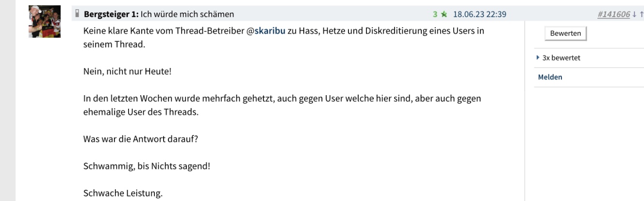Click the line Was war die Antwort darauf?

141,138
